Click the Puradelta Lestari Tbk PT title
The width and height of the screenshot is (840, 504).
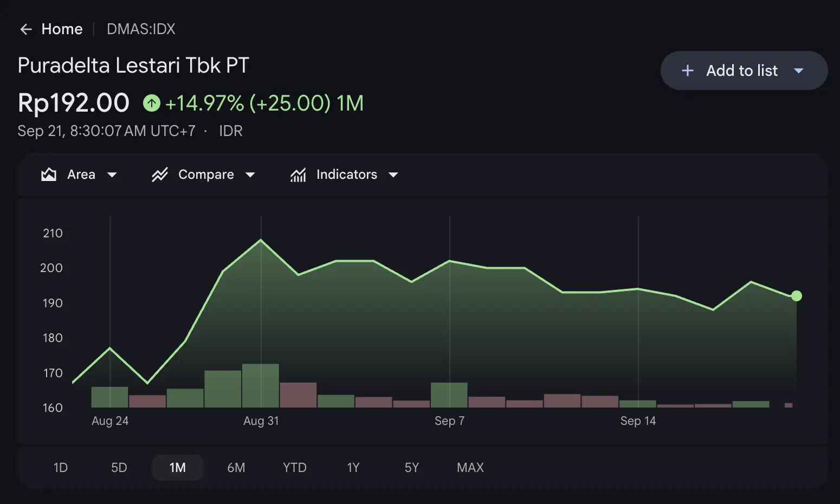(x=133, y=66)
